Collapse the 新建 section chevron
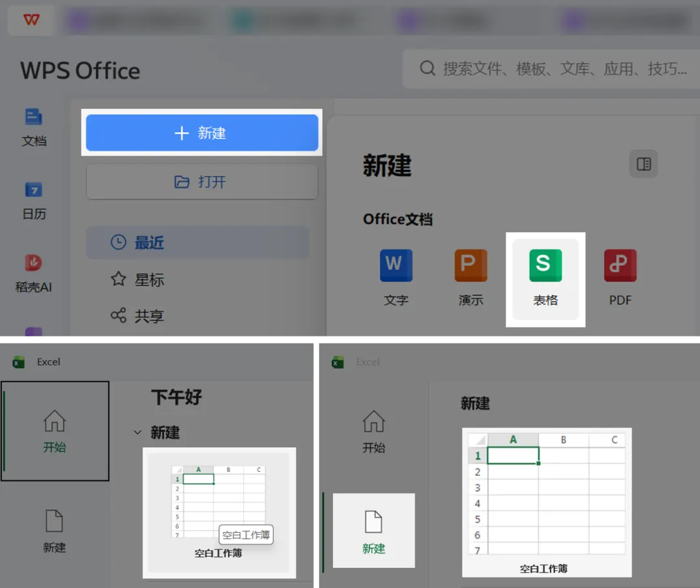The width and height of the screenshot is (700, 588). pyautogui.click(x=137, y=432)
